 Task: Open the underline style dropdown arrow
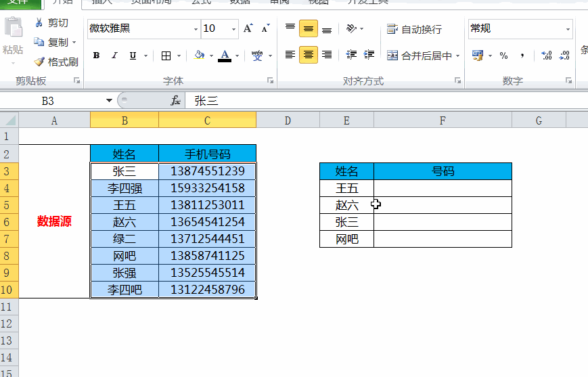click(x=146, y=56)
